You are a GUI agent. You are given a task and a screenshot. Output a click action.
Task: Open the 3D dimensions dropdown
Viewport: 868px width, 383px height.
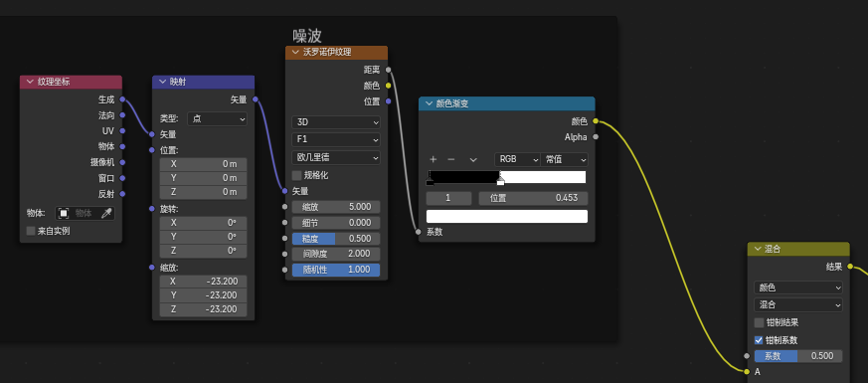click(x=336, y=122)
